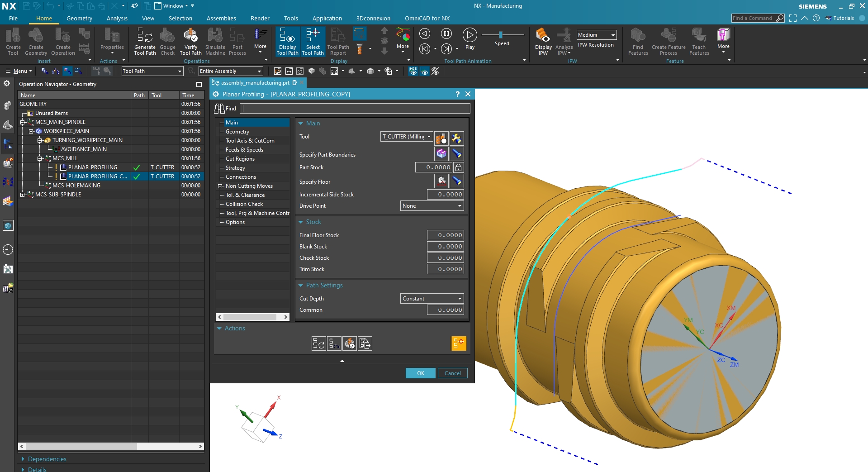Toggle crossed-out eye hide icon
This screenshot has height=472, width=868.
pos(435,71)
